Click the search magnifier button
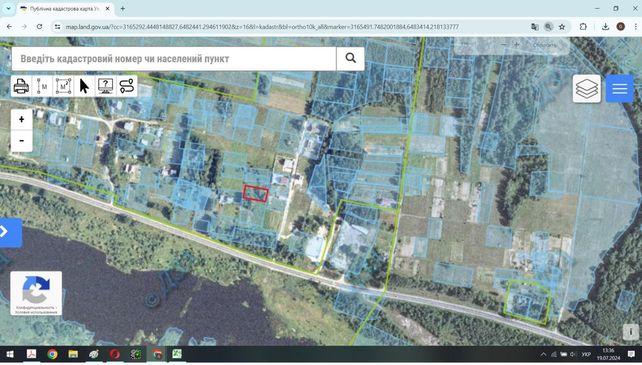The width and height of the screenshot is (642, 365). click(x=350, y=58)
